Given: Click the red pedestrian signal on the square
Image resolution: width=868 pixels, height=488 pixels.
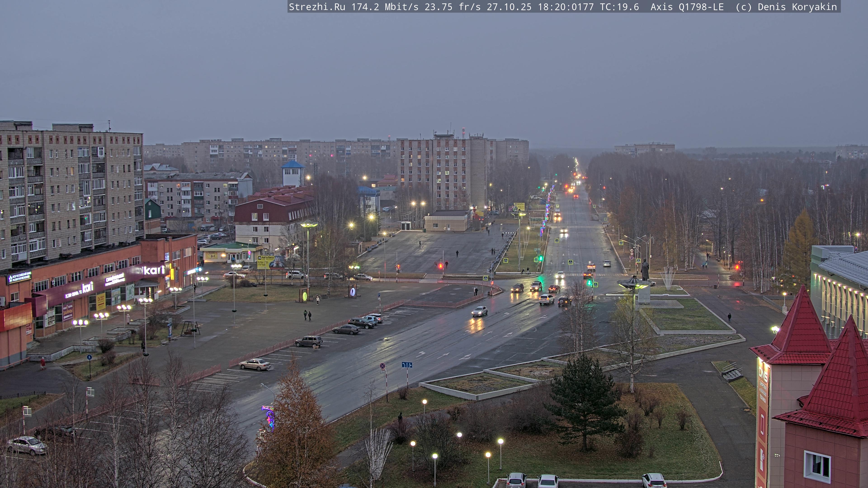Looking at the screenshot, I should tap(440, 266).
